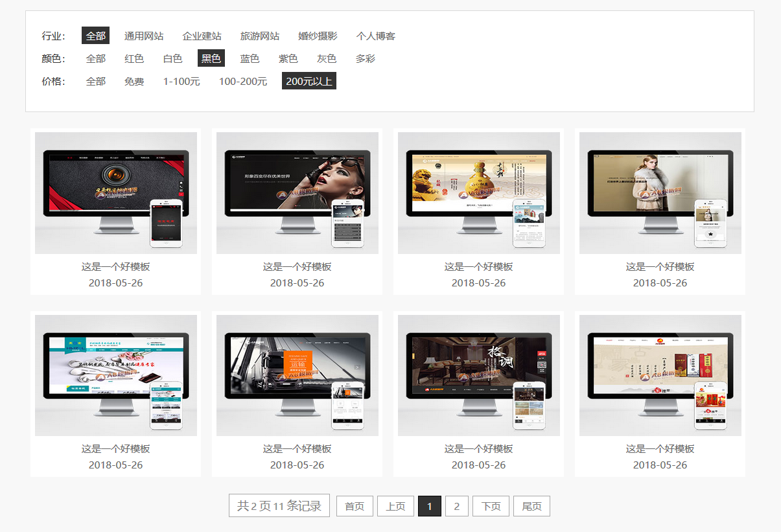Filter templates by 红色 color
The height and width of the screenshot is (532, 781).
pyautogui.click(x=134, y=58)
